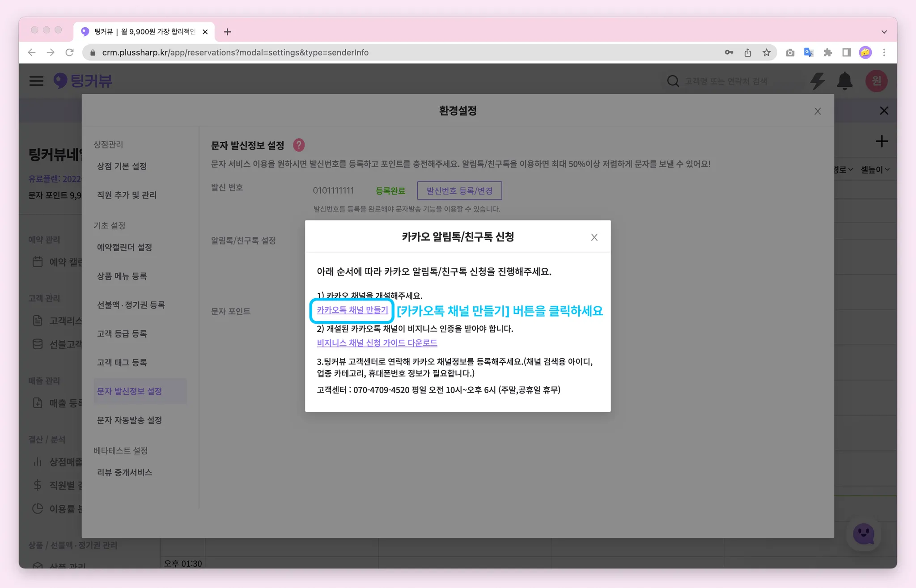Expand the browser tab list chevron

tap(884, 32)
